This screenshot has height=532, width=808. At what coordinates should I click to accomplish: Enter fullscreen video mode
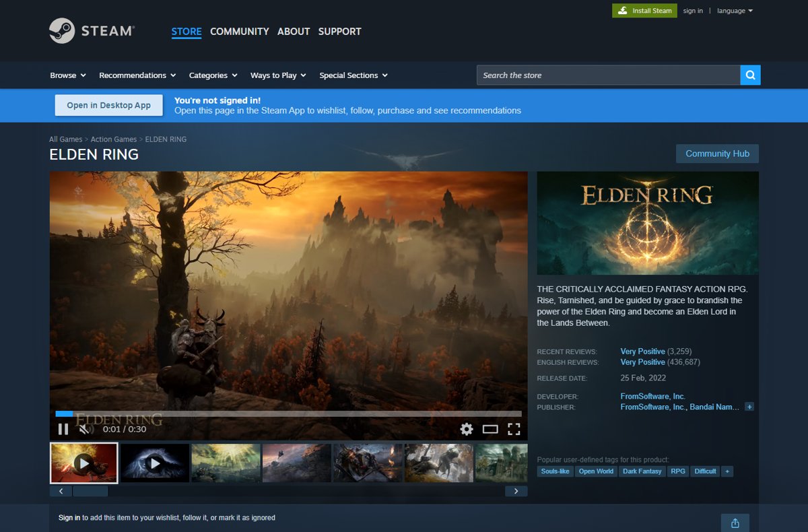point(514,429)
